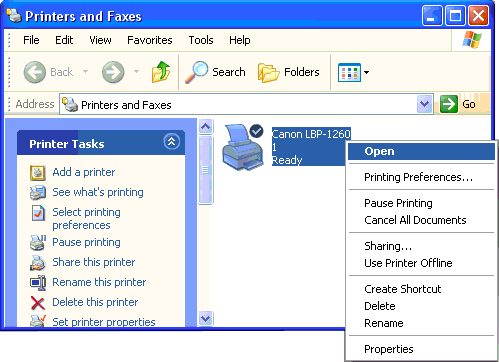Toggle the Folders pane button
499x362 pixels.
(x=289, y=72)
